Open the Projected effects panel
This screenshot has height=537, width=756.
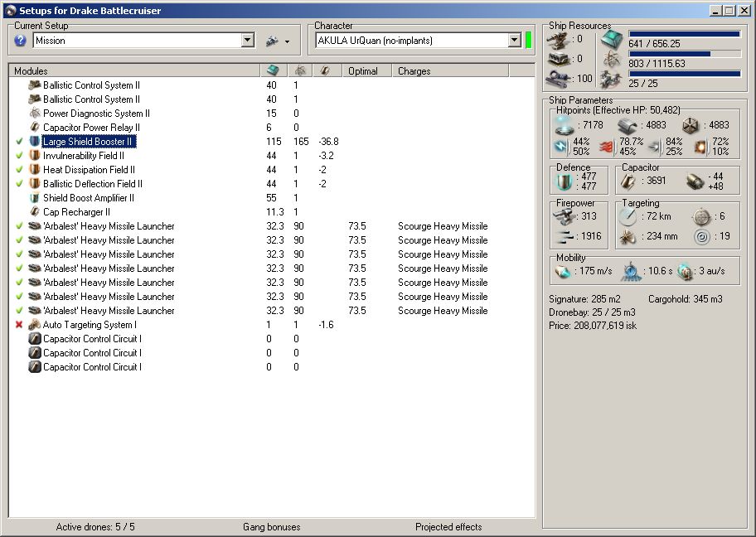point(448,527)
